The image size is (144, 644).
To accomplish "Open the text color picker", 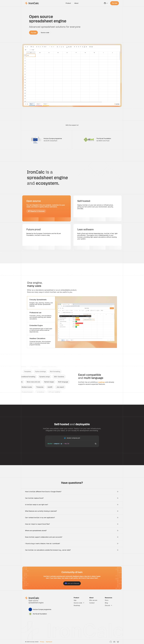I will click(x=67, y=47).
